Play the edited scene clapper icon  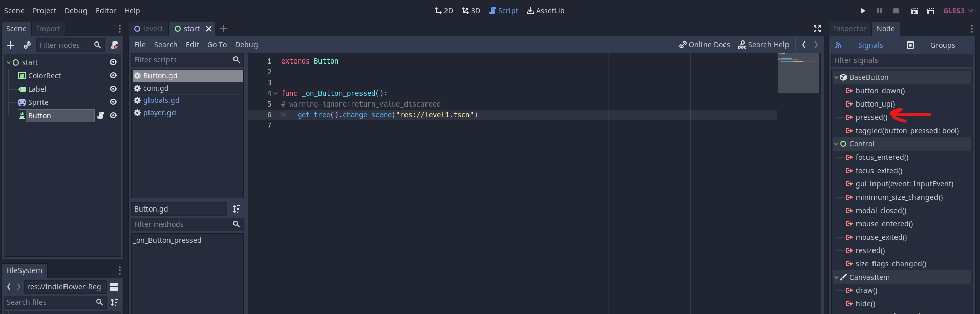[914, 11]
